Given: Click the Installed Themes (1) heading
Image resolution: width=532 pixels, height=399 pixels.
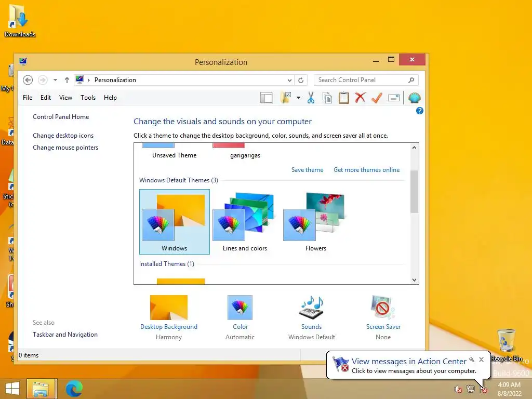Looking at the screenshot, I should pos(167,264).
